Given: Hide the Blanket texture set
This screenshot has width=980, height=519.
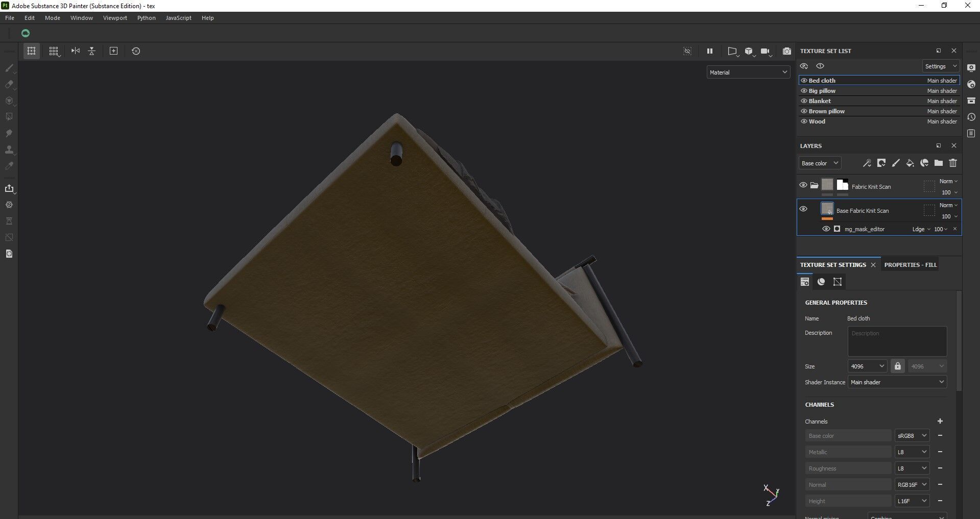Looking at the screenshot, I should [804, 101].
